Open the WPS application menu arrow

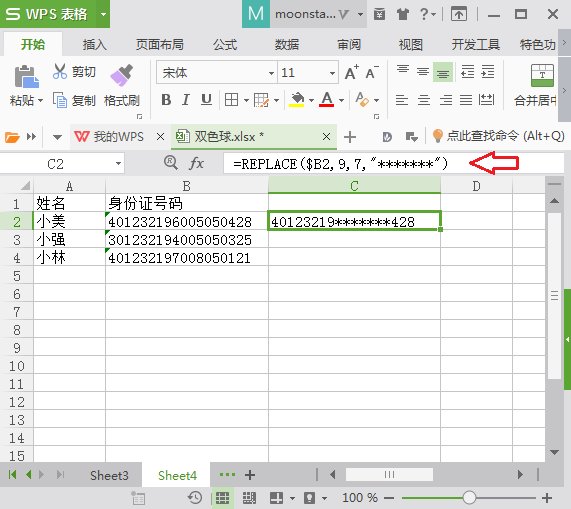tap(103, 14)
